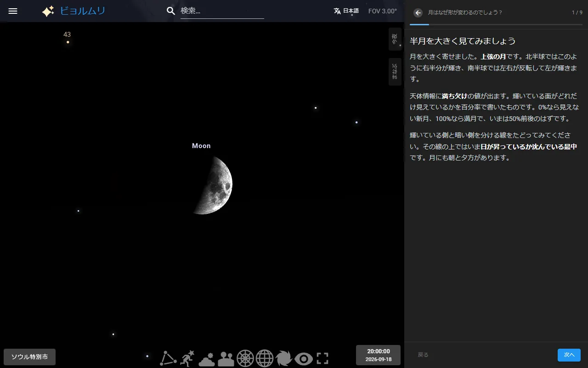Toggle deep sky objects galaxy icon
The height and width of the screenshot is (368, 588).
(284, 358)
